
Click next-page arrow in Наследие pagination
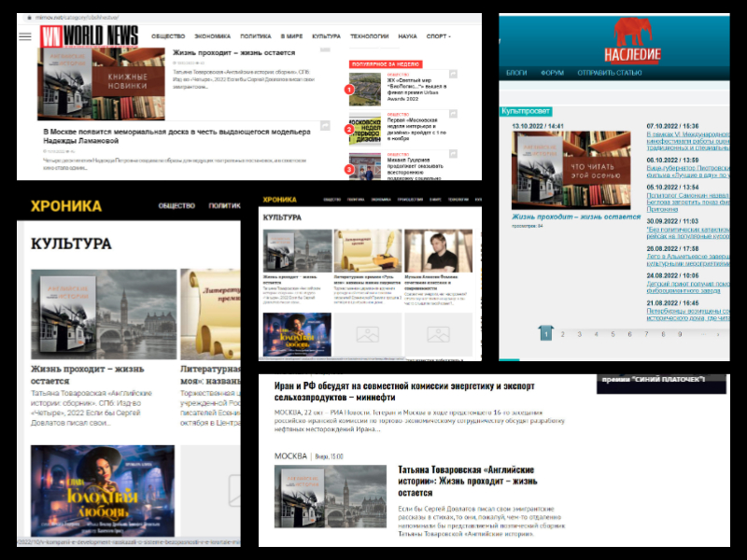(x=718, y=334)
